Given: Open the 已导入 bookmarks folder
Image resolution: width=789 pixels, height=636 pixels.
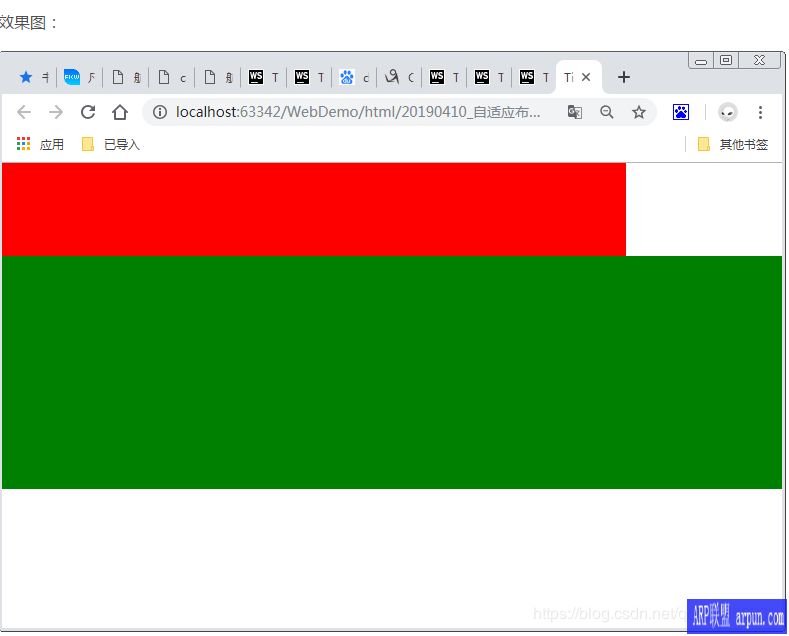Looking at the screenshot, I should coord(111,145).
